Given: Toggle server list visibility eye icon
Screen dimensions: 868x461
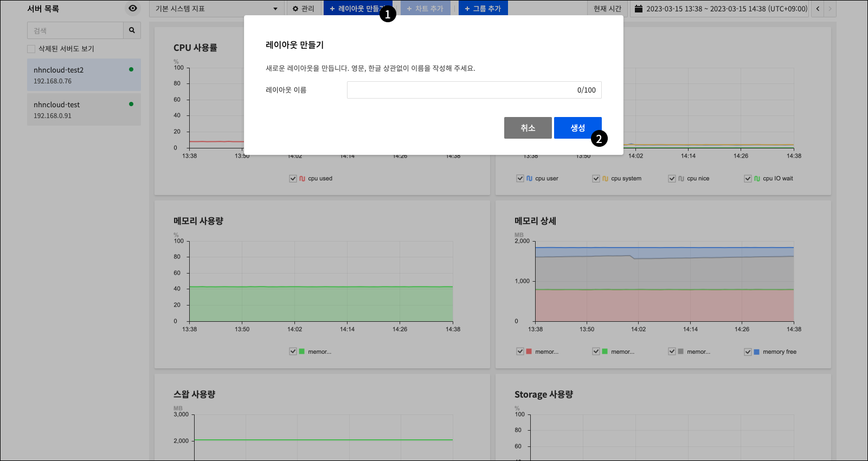Looking at the screenshot, I should pyautogui.click(x=132, y=8).
